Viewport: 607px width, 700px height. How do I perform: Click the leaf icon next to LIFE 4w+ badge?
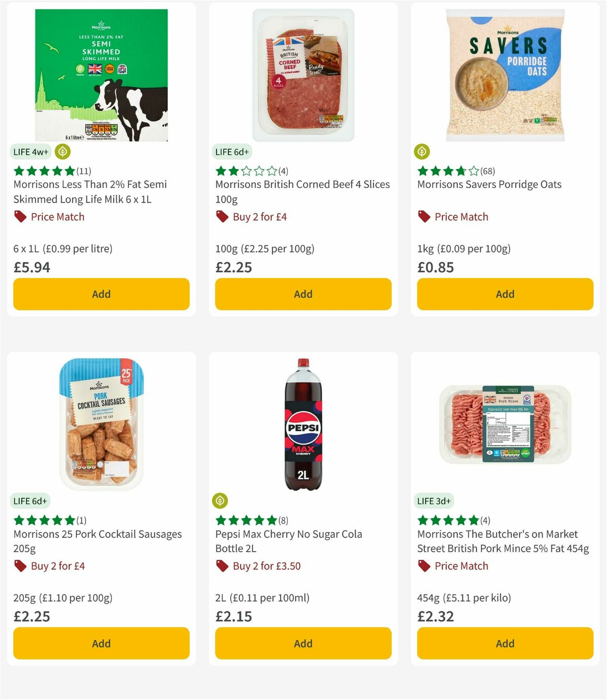(x=62, y=151)
